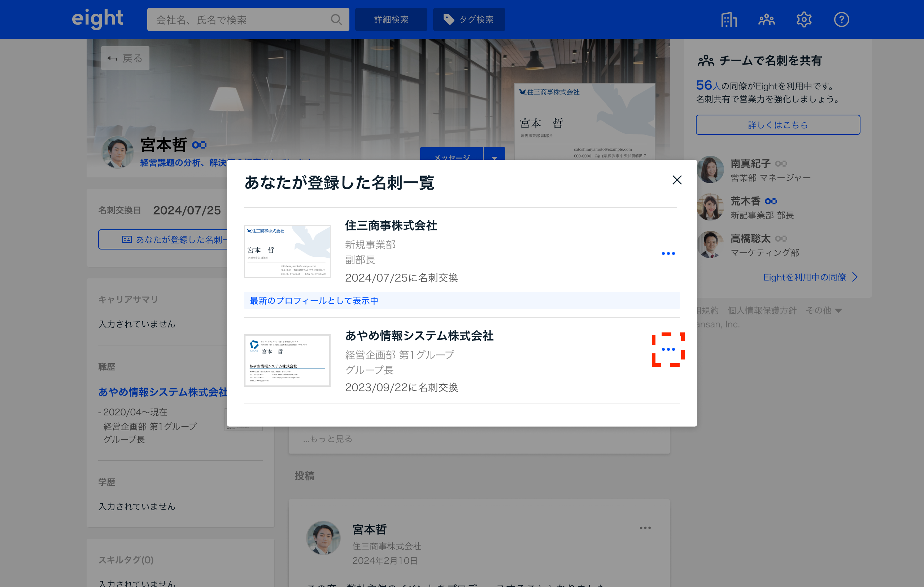Open 南真紀子 colleague profile

[x=750, y=164]
